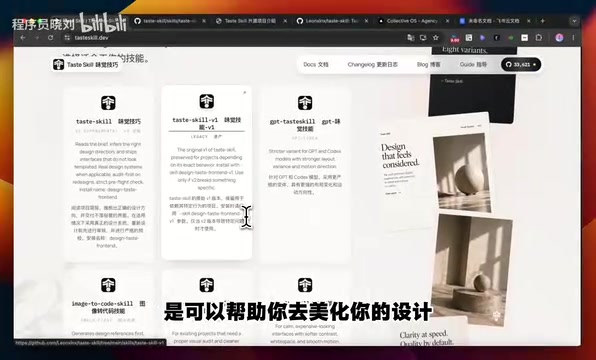Click the gpt-tasteskill card icon
The image size is (596, 360).
tap(305, 103)
